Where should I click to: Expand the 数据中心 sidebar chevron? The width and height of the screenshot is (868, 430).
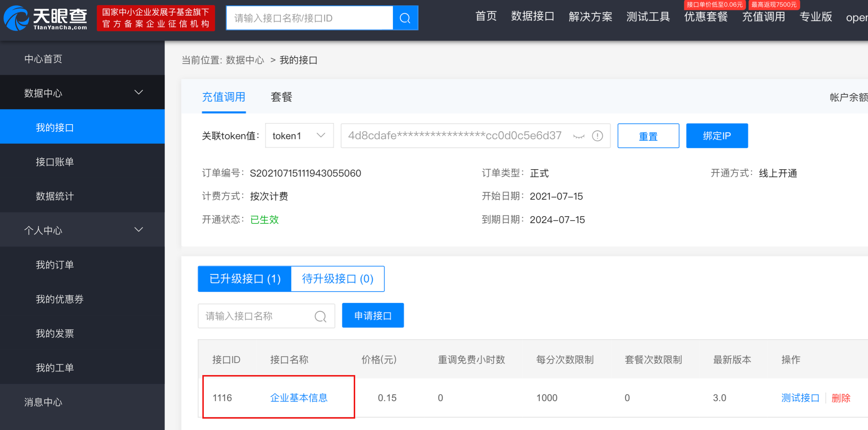139,92
